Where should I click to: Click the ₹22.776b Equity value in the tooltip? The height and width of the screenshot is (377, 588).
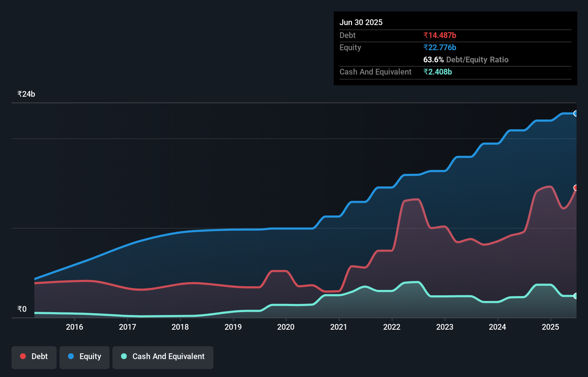coord(440,47)
